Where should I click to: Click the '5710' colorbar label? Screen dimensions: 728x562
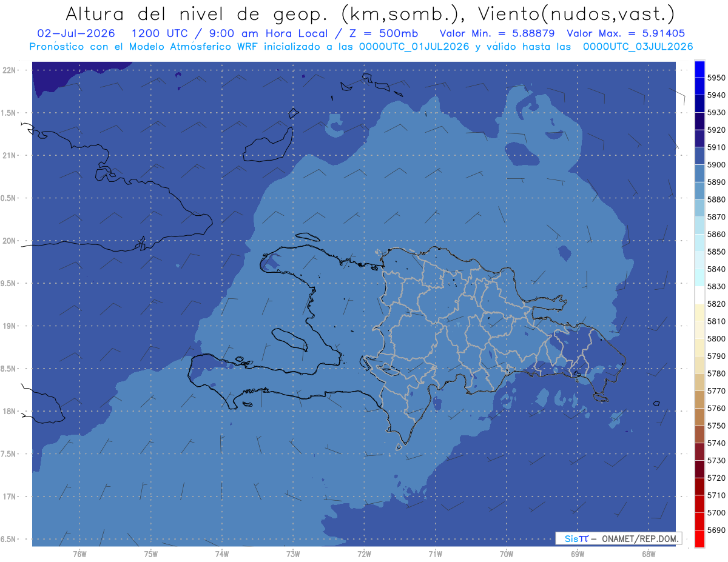716,495
